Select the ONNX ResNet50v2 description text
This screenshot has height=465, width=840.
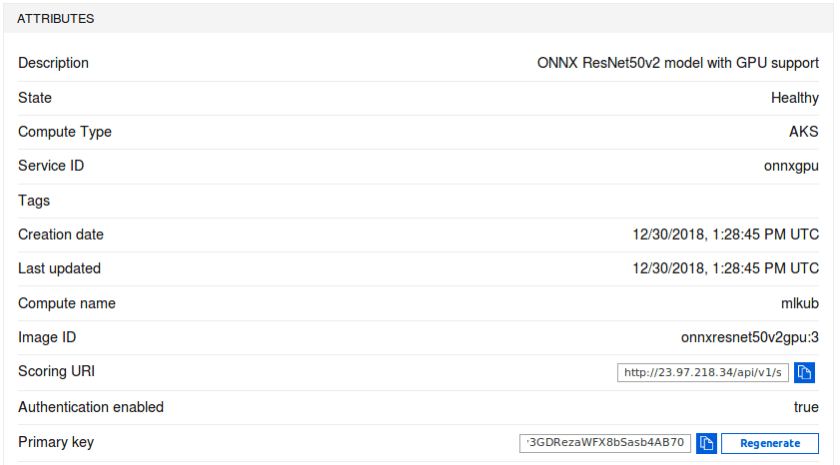(678, 63)
